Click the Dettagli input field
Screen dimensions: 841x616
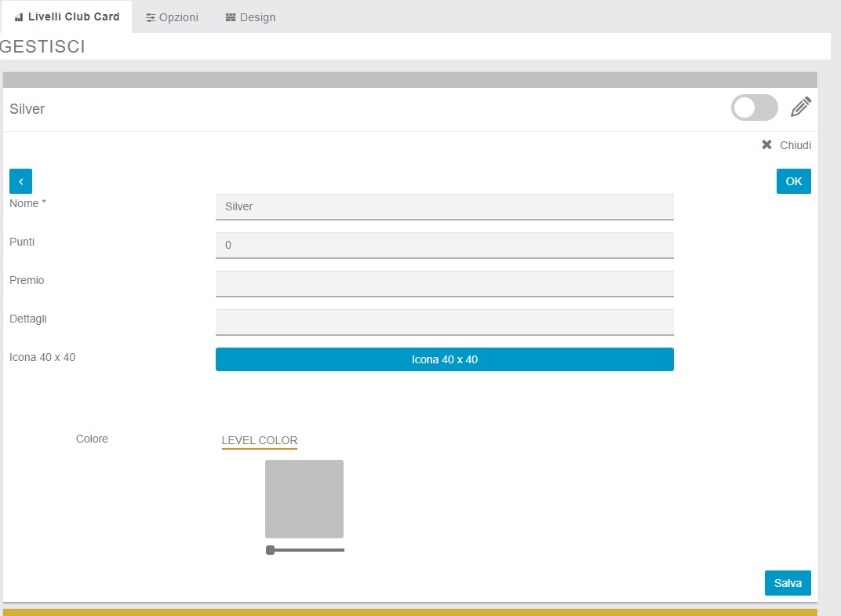coord(444,322)
